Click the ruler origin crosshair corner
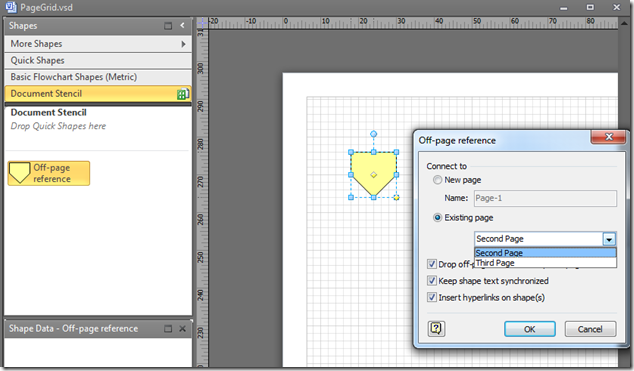The width and height of the screenshot is (634, 371). (202, 23)
